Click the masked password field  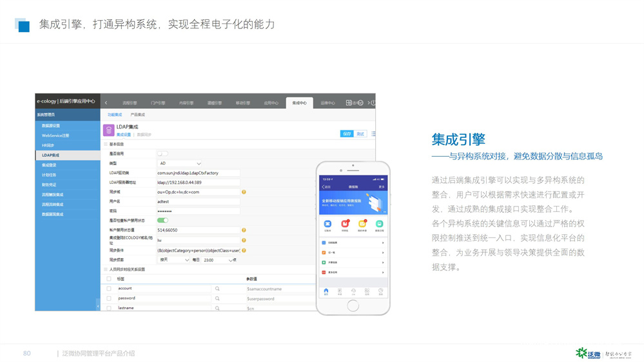[x=199, y=211]
